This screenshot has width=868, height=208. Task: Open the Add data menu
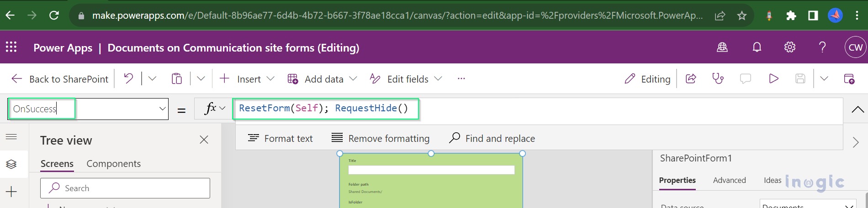tap(323, 79)
